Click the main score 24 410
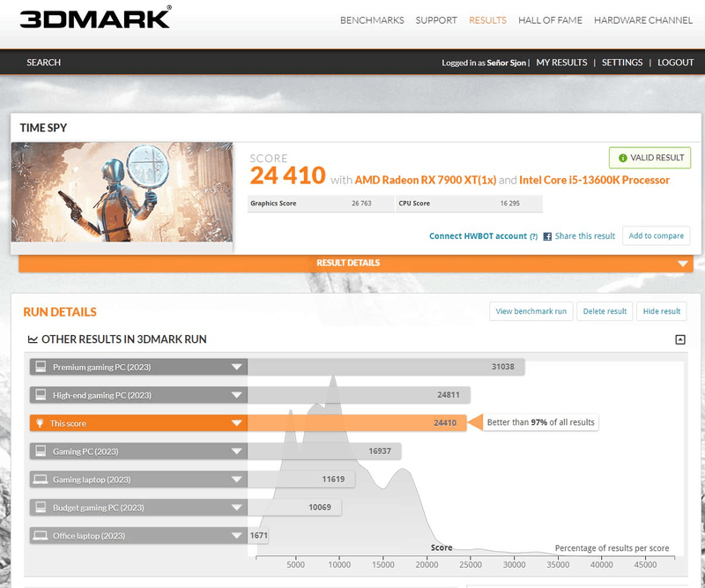Image resolution: width=705 pixels, height=588 pixels. coord(288,175)
